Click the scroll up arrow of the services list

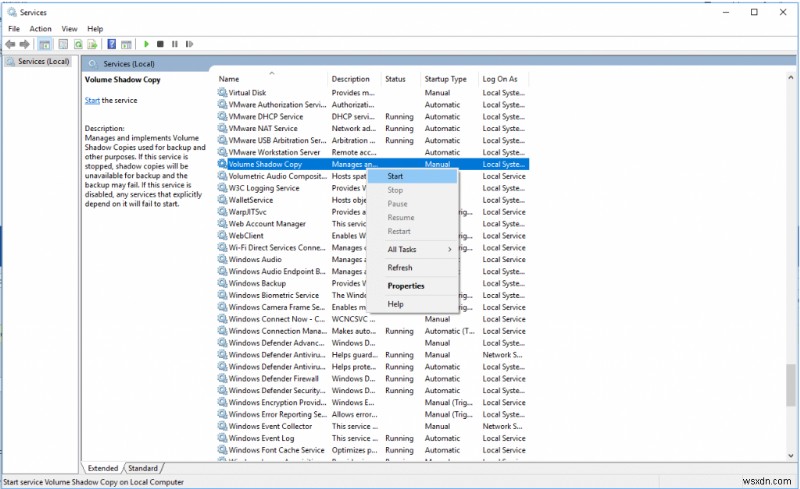(x=790, y=78)
